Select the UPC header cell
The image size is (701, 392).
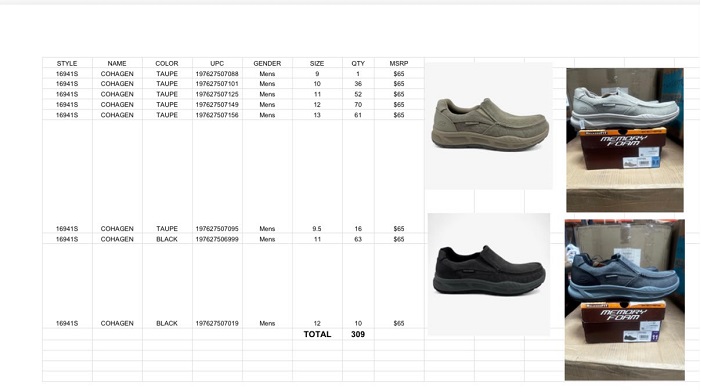[217, 63]
